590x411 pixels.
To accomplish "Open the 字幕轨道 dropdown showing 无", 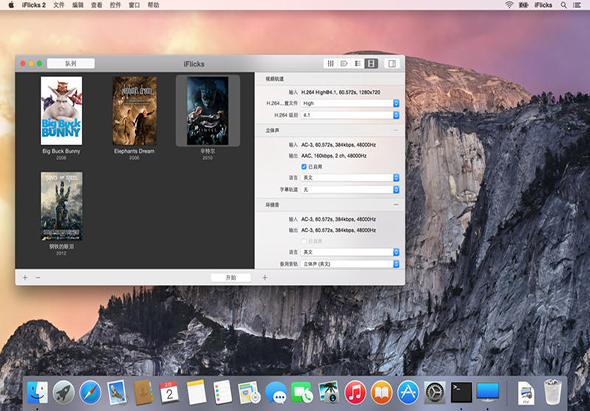I will coord(350,190).
